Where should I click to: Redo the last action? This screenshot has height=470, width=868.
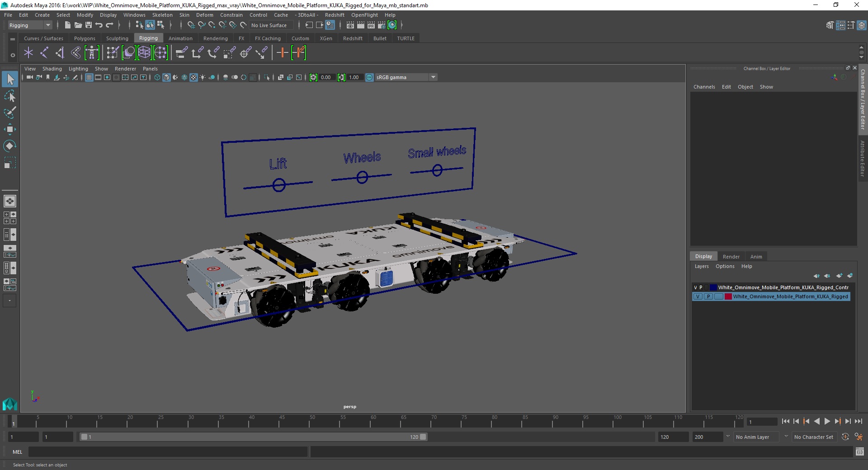[109, 25]
